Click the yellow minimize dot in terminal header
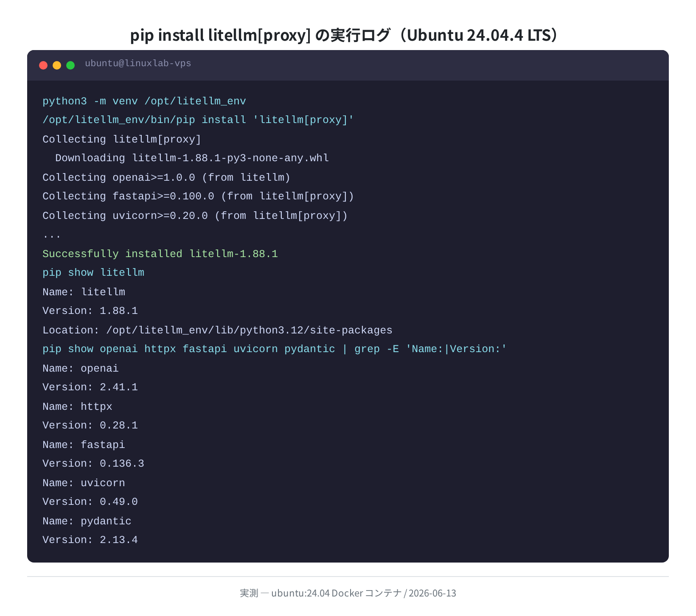This screenshot has width=696, height=616. pyautogui.click(x=57, y=65)
